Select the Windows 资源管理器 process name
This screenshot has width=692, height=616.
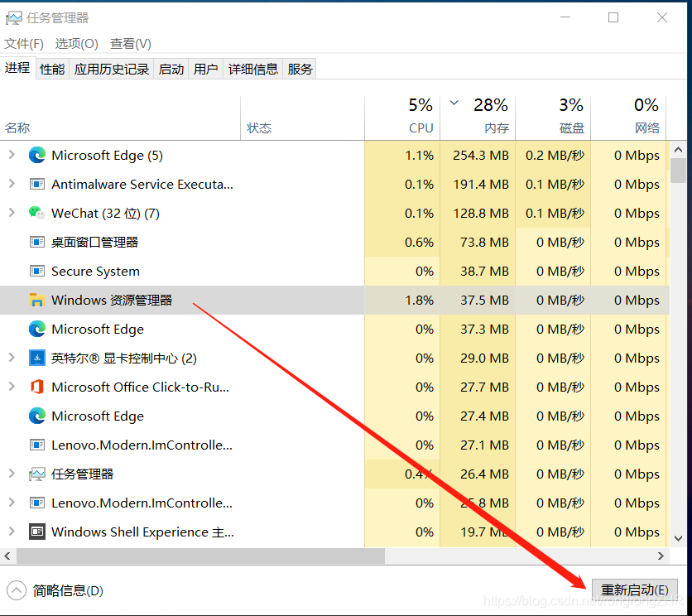point(112,301)
